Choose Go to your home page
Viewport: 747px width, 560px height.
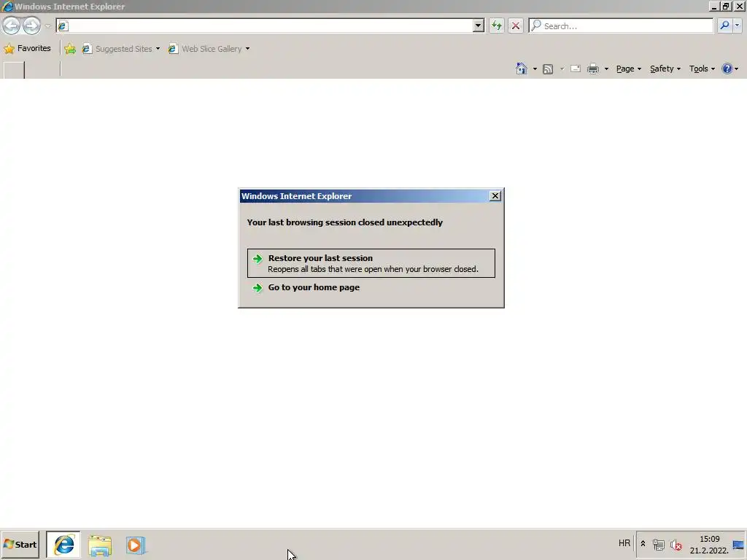coord(314,287)
